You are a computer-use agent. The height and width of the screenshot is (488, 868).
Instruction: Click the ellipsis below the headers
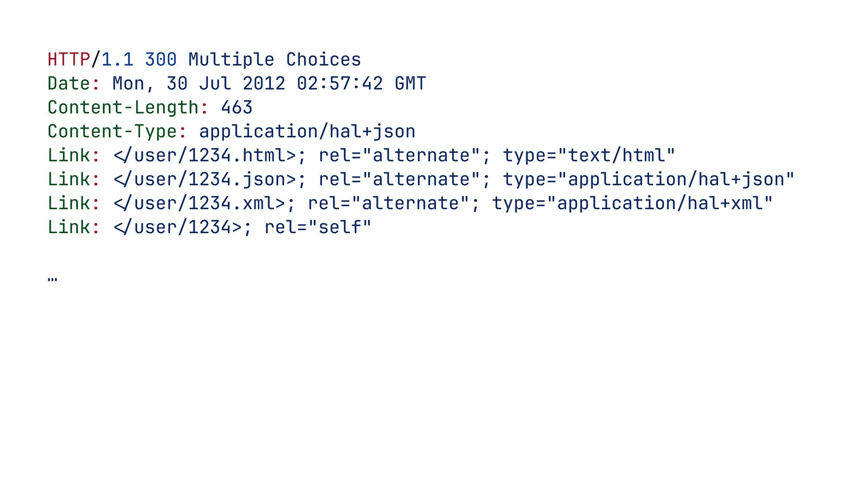(x=52, y=279)
